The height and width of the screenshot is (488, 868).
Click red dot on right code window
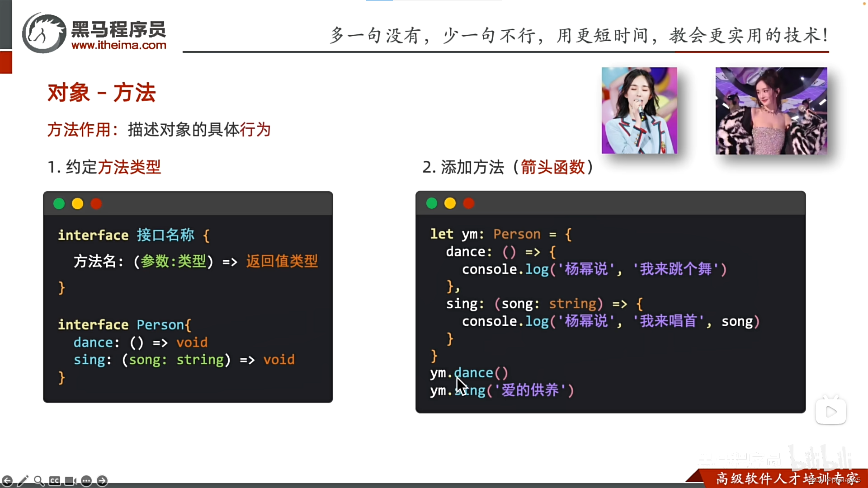(469, 203)
